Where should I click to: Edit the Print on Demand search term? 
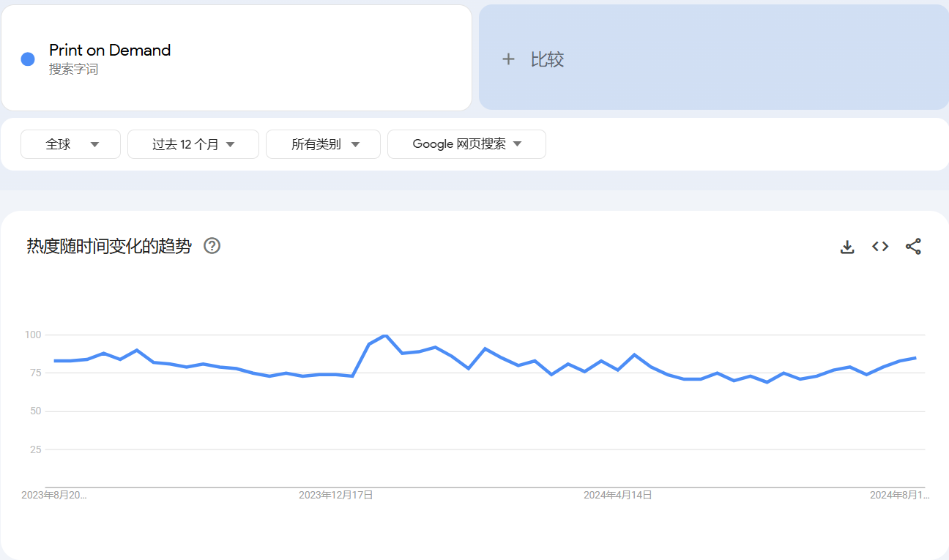pos(110,50)
